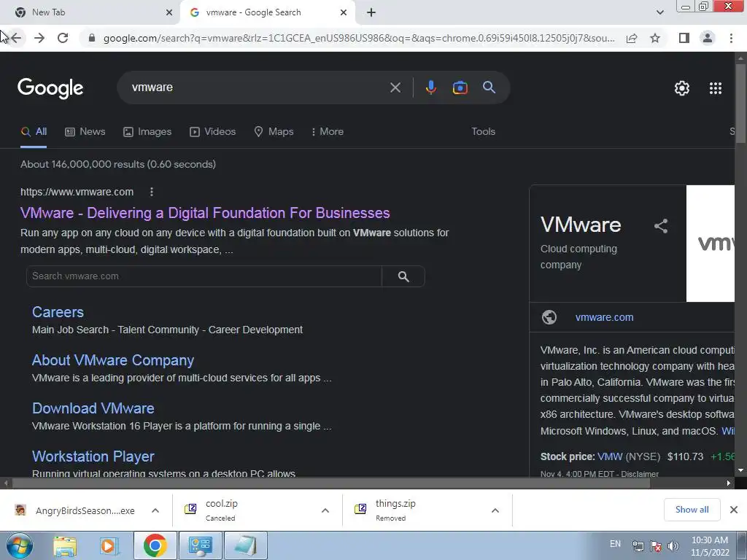Click globe icon beside vmware.com

(549, 317)
